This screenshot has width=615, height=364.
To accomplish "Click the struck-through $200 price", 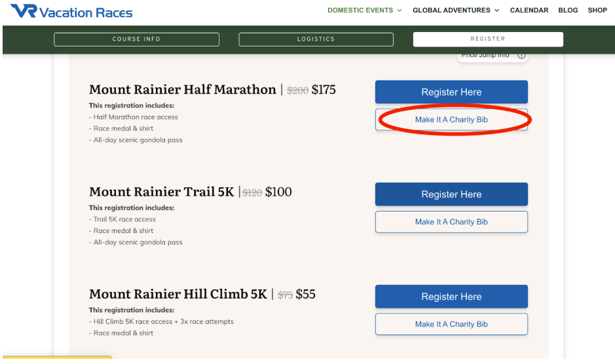I will (x=298, y=90).
